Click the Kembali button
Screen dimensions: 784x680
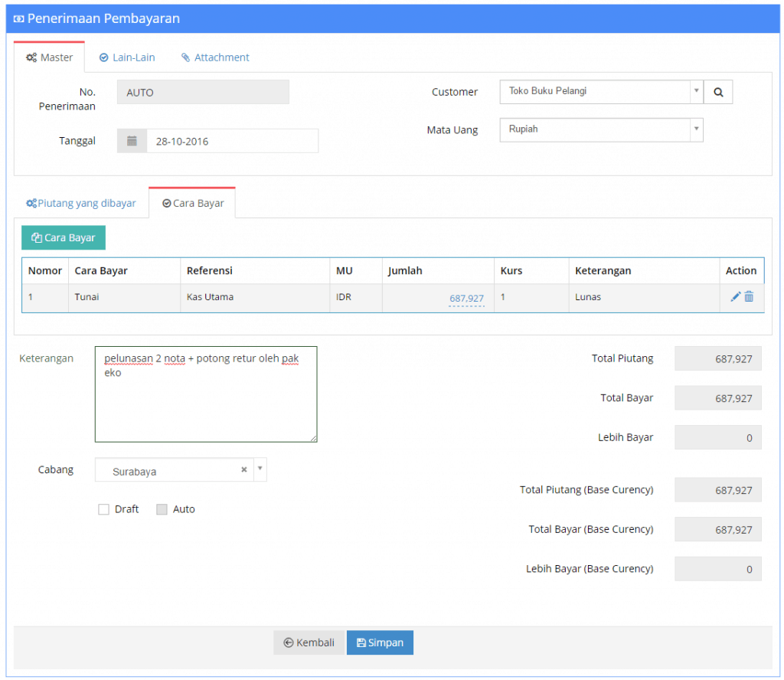coord(309,642)
